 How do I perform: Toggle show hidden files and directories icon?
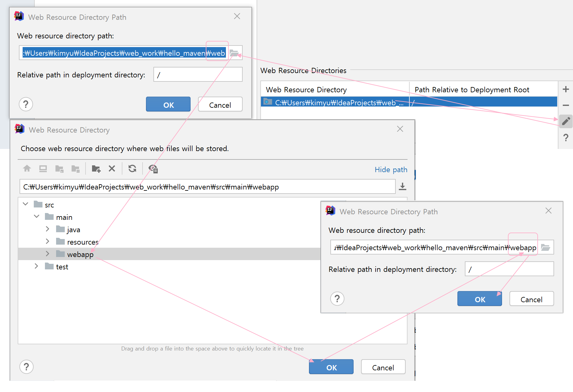(153, 168)
